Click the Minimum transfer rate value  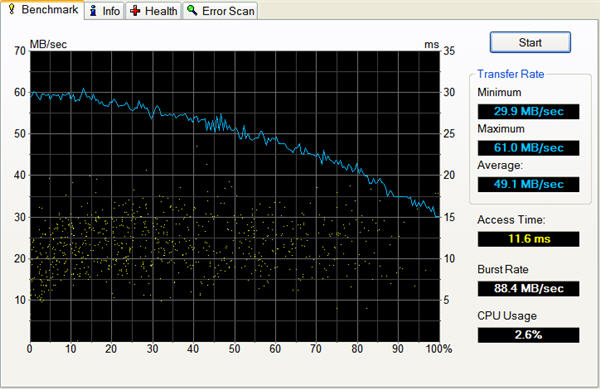[528, 111]
